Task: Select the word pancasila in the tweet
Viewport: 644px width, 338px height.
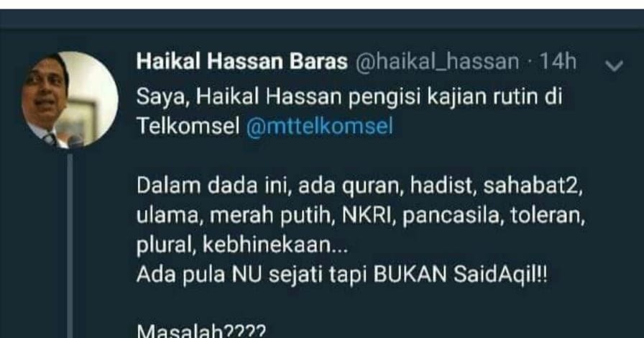Action: coord(453,216)
